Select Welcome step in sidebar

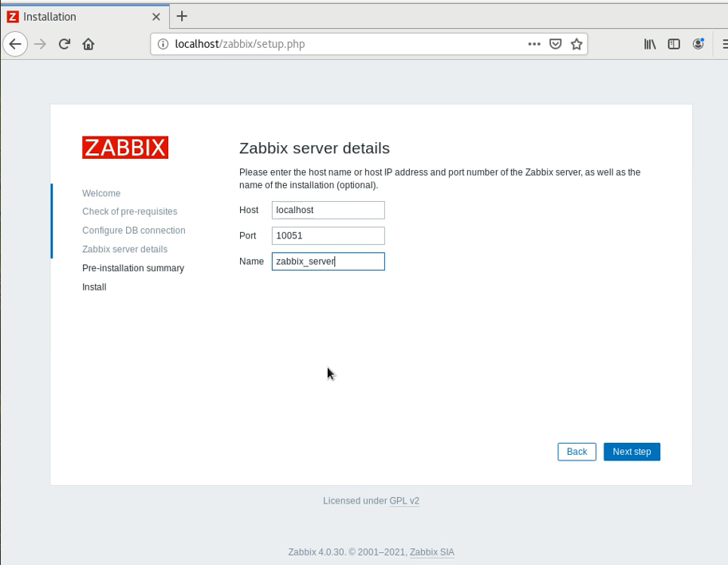101,193
